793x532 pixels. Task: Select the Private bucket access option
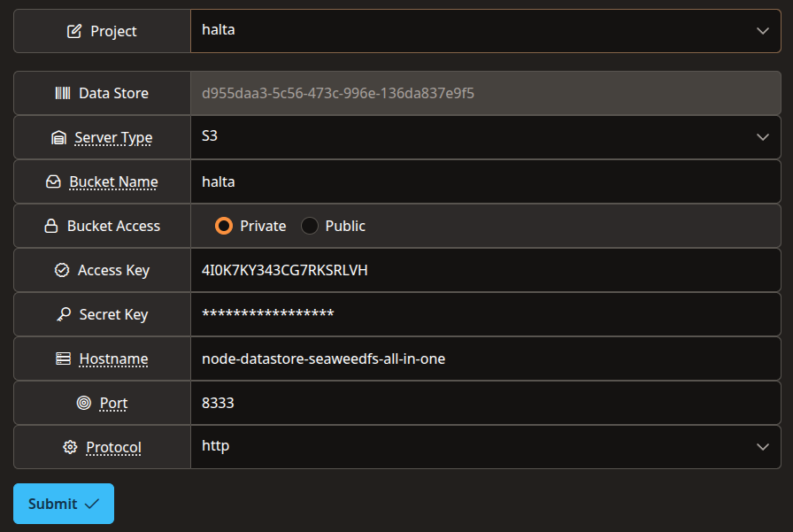224,226
